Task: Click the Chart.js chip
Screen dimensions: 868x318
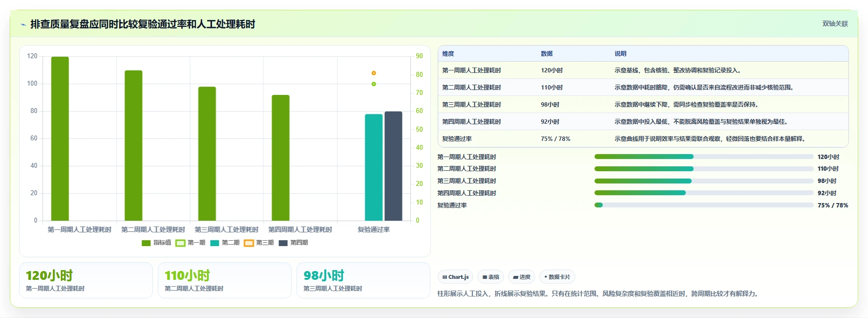Action: click(455, 277)
